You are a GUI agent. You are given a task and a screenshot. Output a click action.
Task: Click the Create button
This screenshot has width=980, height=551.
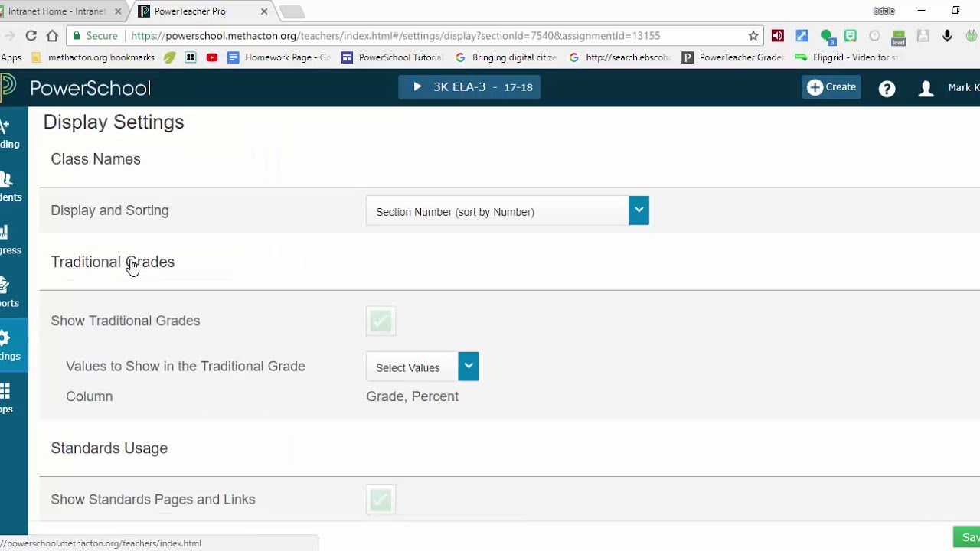pos(831,87)
